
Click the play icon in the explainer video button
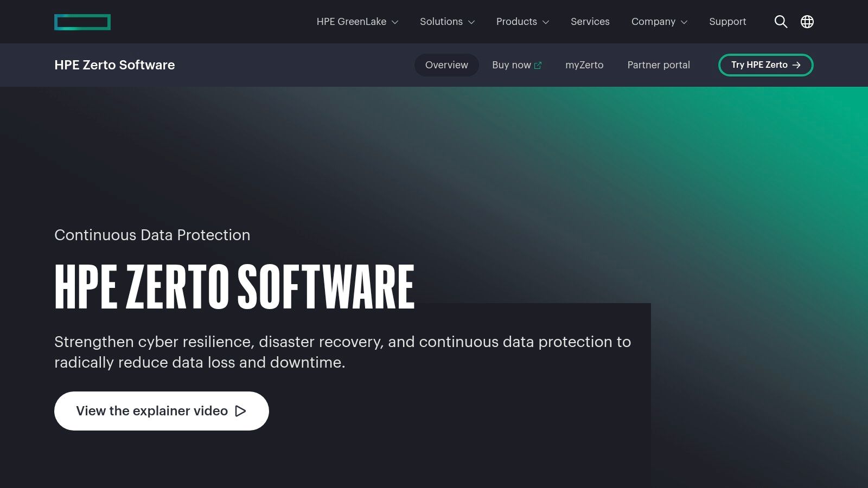[x=241, y=411]
